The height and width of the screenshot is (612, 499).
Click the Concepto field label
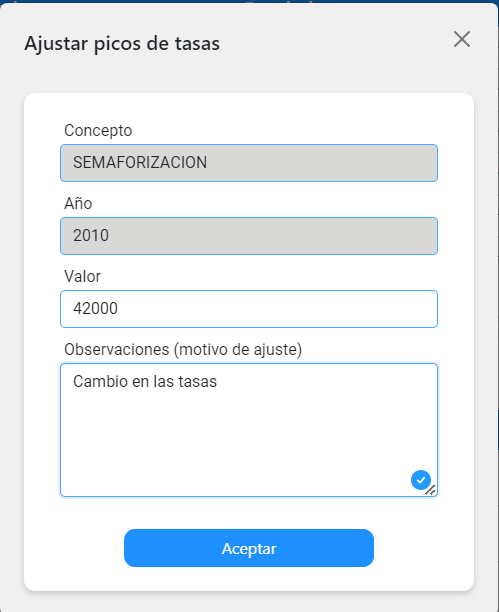(x=98, y=131)
